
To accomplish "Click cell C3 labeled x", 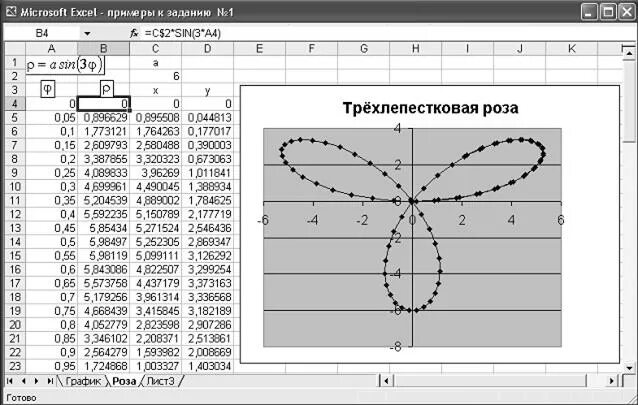I will point(155,90).
